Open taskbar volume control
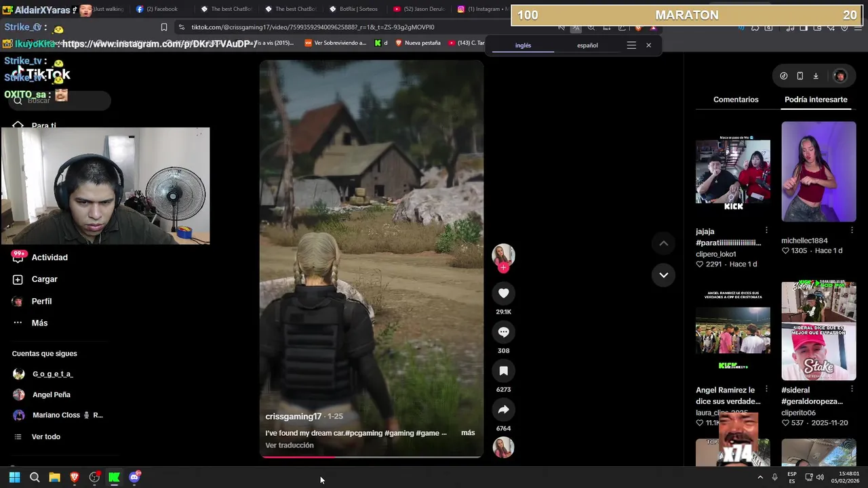 [820, 477]
